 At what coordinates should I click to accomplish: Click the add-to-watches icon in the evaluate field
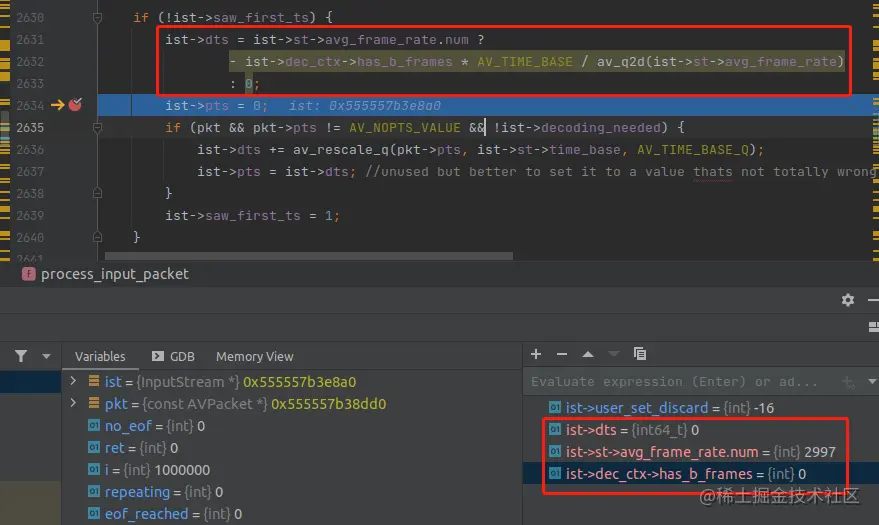coord(849,382)
